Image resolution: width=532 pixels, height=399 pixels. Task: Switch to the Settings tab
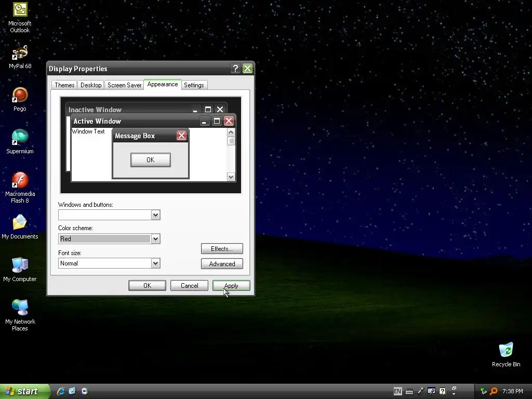click(x=194, y=85)
